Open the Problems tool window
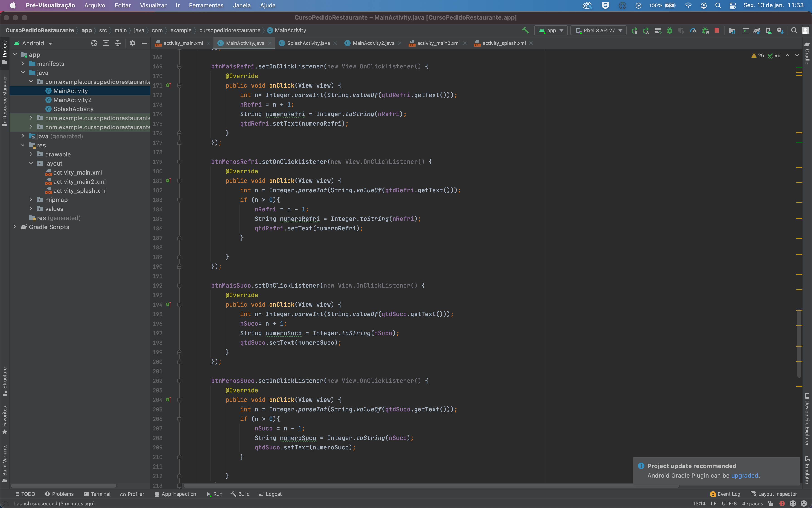The height and width of the screenshot is (508, 812). pyautogui.click(x=59, y=494)
